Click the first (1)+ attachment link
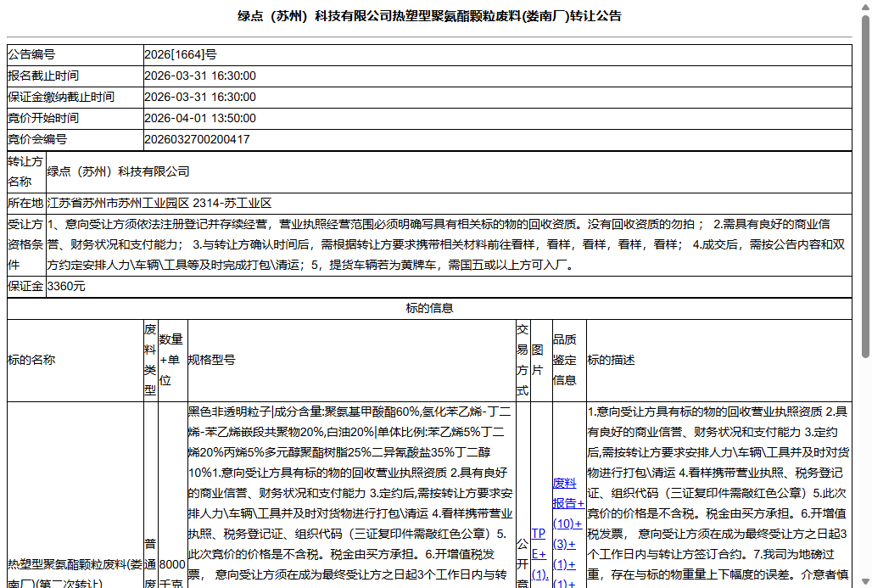This screenshot has width=872, height=588. pos(561,563)
